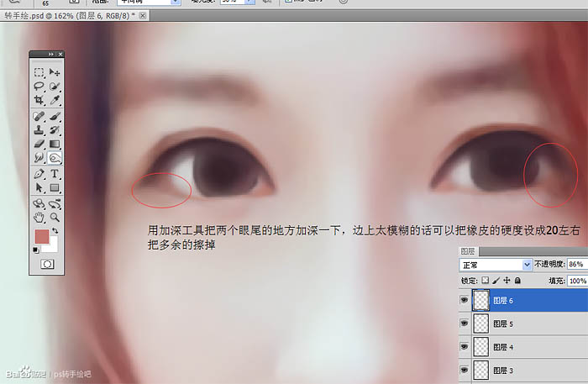
Task: Select the Smudge tool
Action: 39,158
